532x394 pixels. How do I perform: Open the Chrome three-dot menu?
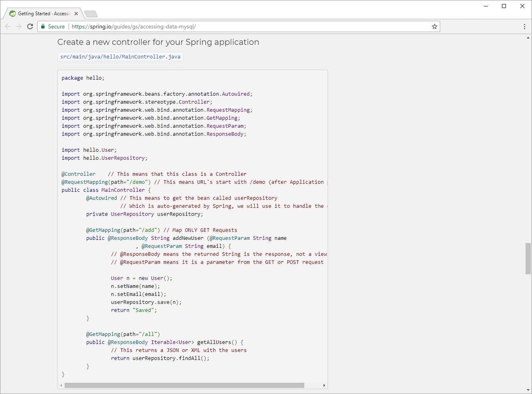[524, 26]
